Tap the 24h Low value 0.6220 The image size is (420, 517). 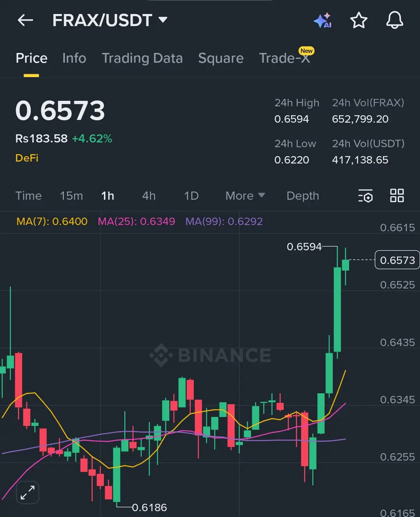[292, 160]
